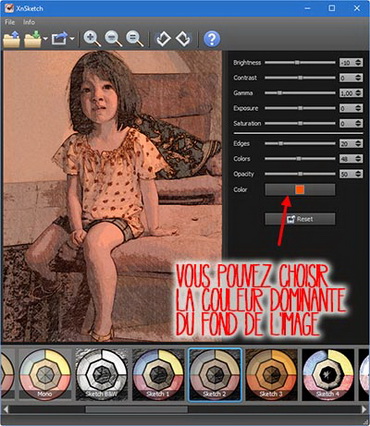Image resolution: width=370 pixels, height=426 pixels.
Task: Adjust the Opacity value spinner arrows
Action: tap(358, 174)
